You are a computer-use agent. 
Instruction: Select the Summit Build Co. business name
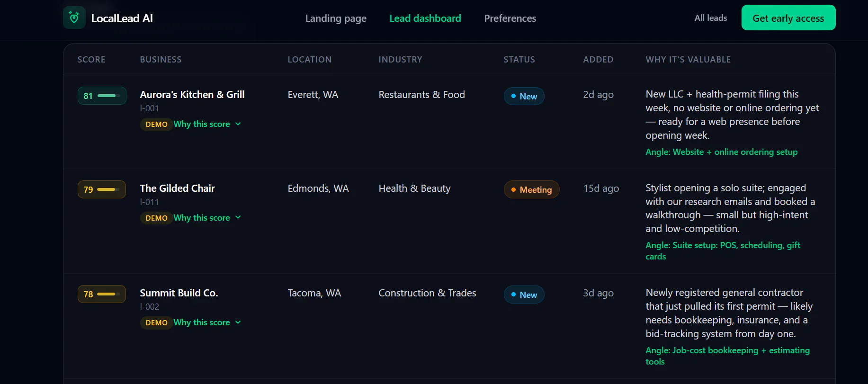(179, 293)
